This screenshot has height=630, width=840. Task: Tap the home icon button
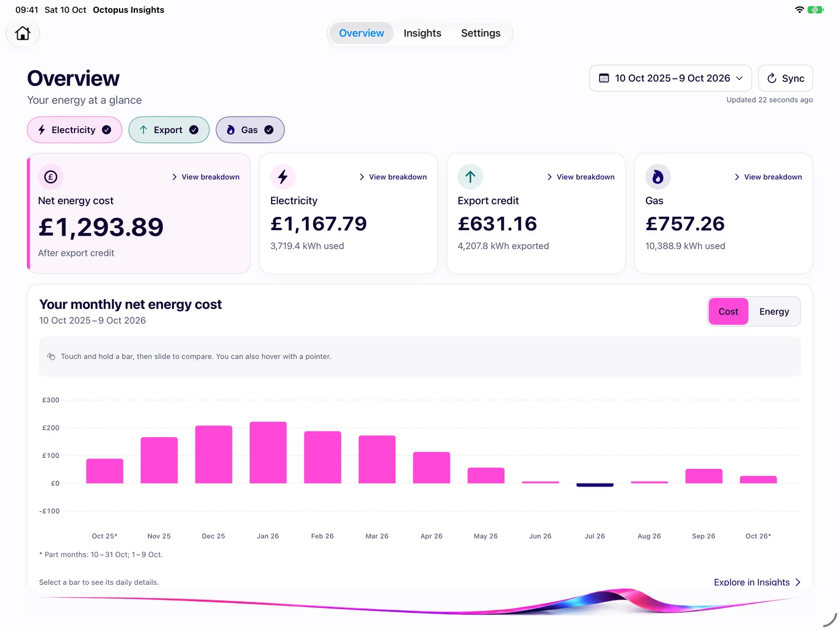23,33
